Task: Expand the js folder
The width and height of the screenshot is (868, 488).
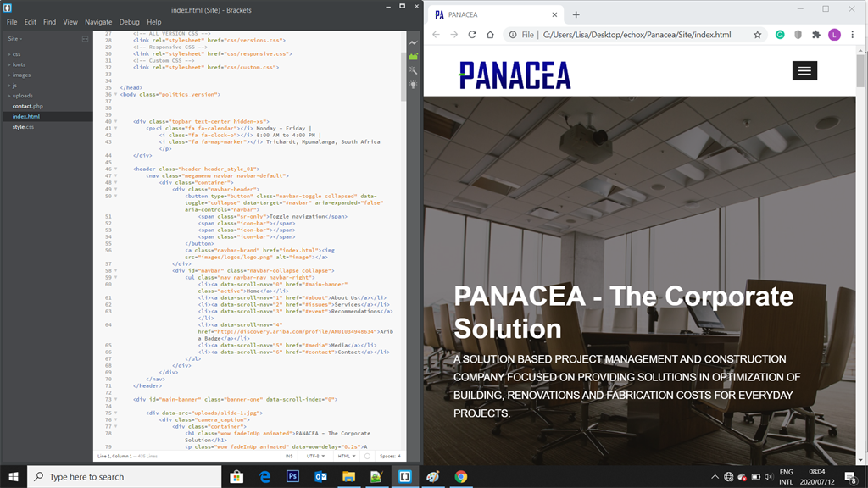Action: (x=14, y=86)
